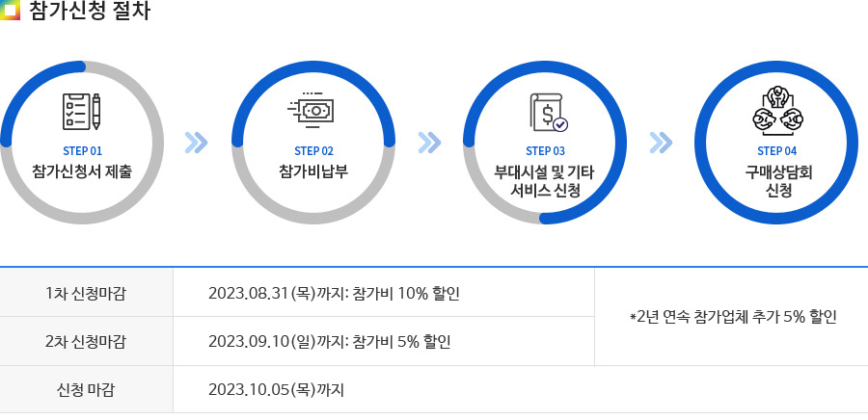Click the handshake meeting icon in STEP 04
The height and width of the screenshot is (420, 868).
pyautogui.click(x=777, y=110)
